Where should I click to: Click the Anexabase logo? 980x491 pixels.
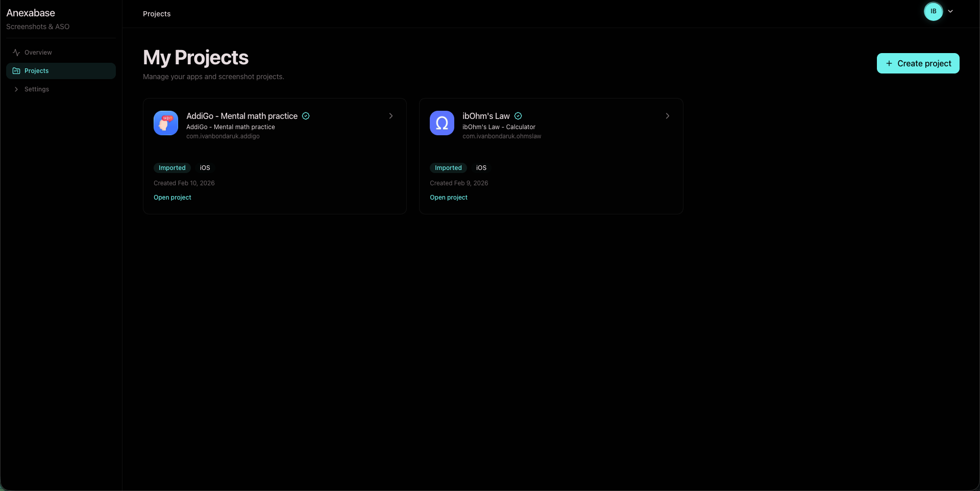point(30,13)
